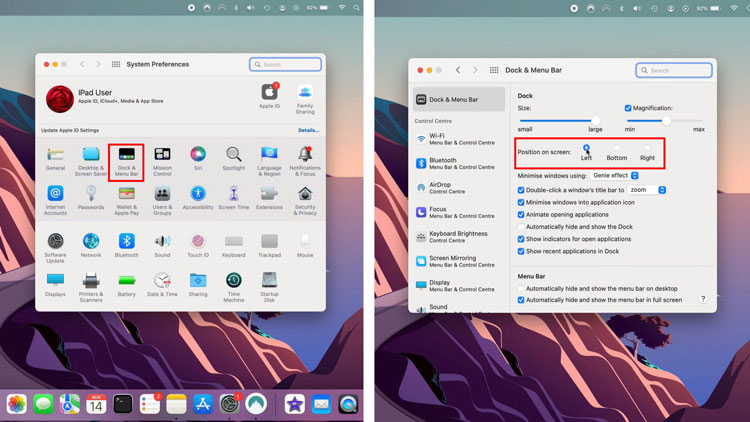This screenshot has height=422, width=750.
Task: Open Family Sharing icon
Action: coord(305,92)
